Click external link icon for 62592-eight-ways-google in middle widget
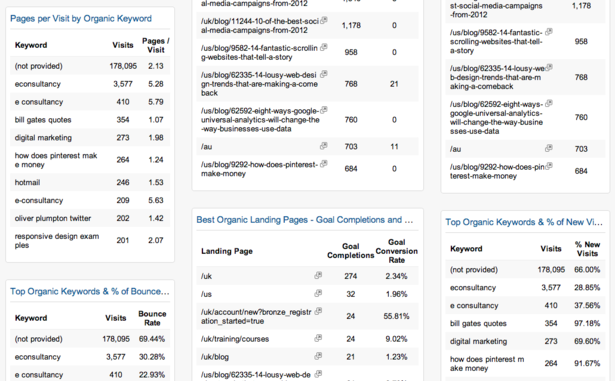615x381 pixels. click(x=324, y=110)
